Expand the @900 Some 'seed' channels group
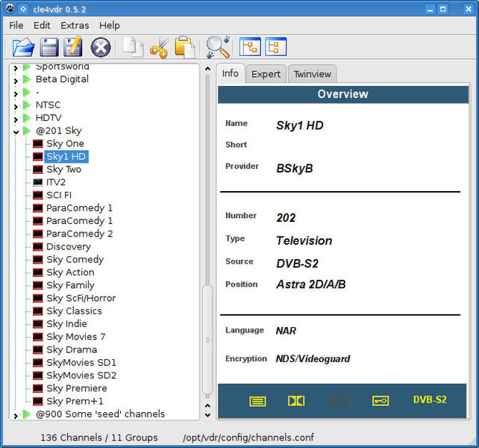This screenshot has height=448, width=479. click(x=16, y=414)
